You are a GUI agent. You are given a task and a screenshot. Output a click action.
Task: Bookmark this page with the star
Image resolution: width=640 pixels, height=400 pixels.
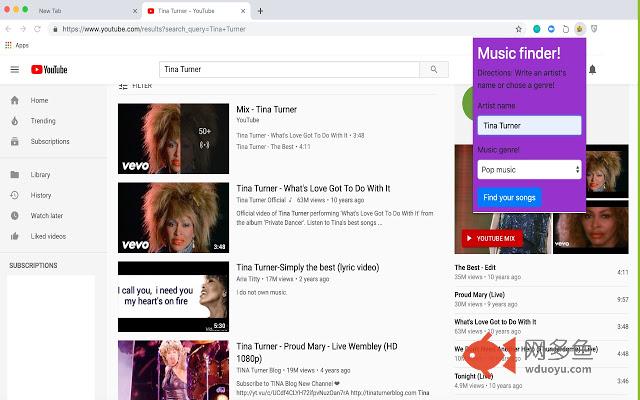click(518, 29)
